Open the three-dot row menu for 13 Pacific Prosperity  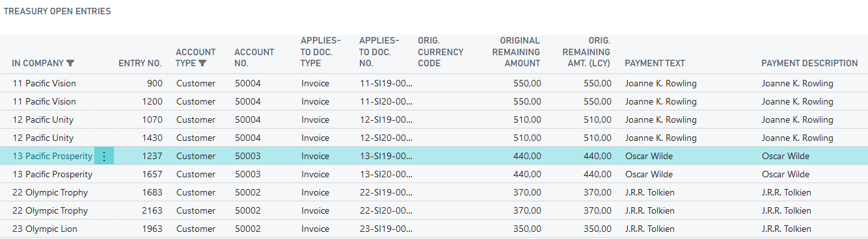pyautogui.click(x=104, y=156)
